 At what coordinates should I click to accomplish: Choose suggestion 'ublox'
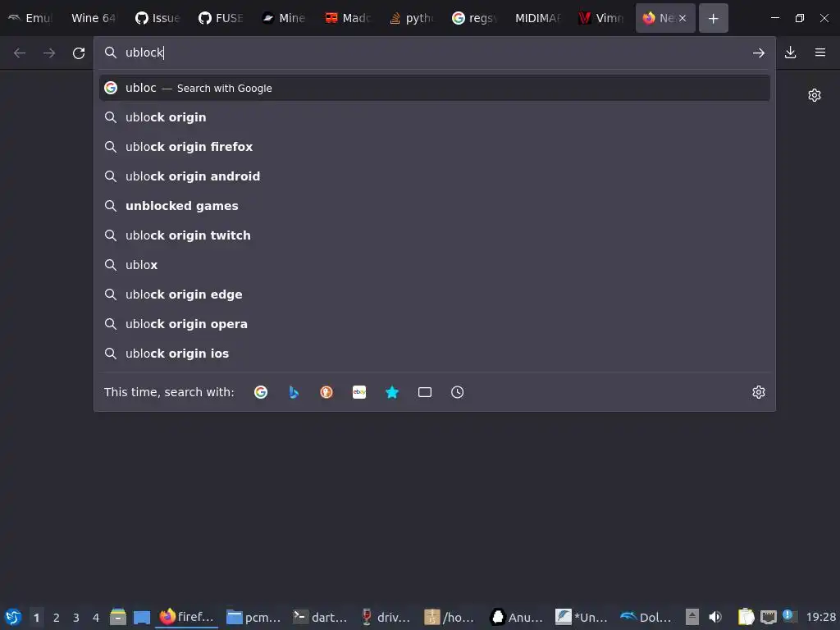(435, 265)
